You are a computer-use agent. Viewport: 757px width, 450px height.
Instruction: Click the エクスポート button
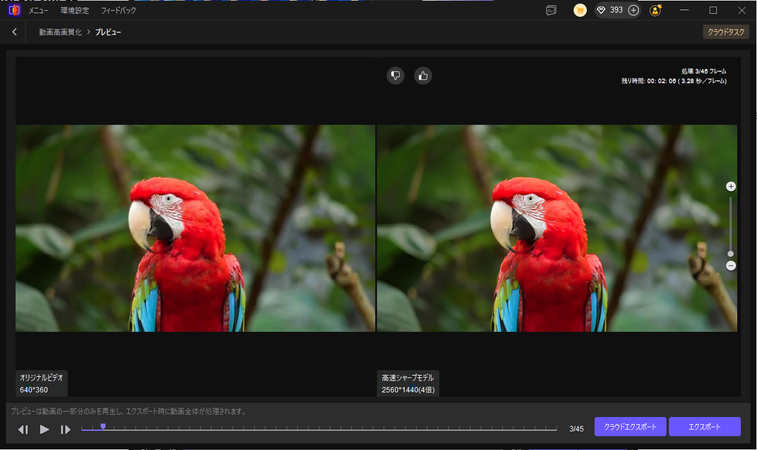point(704,427)
